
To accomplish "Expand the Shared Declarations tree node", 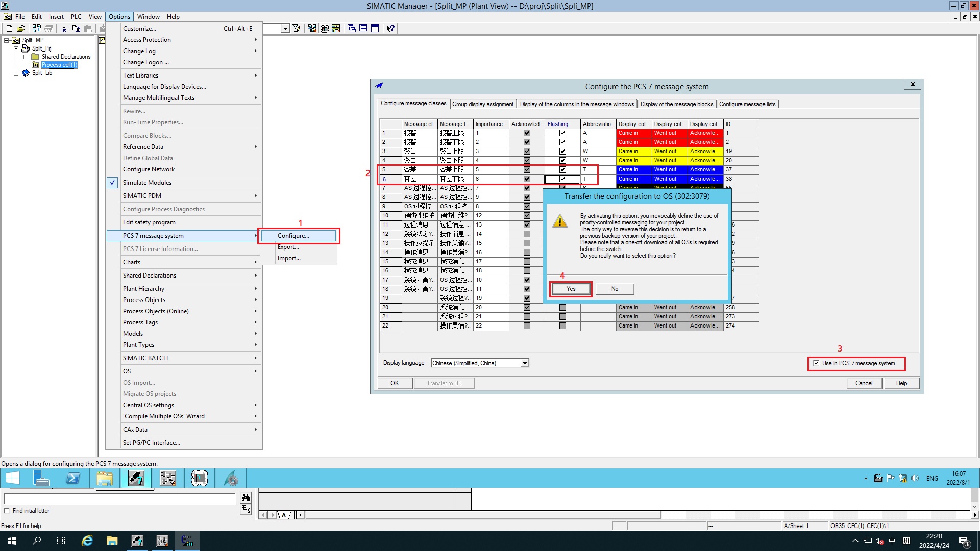I will [26, 57].
